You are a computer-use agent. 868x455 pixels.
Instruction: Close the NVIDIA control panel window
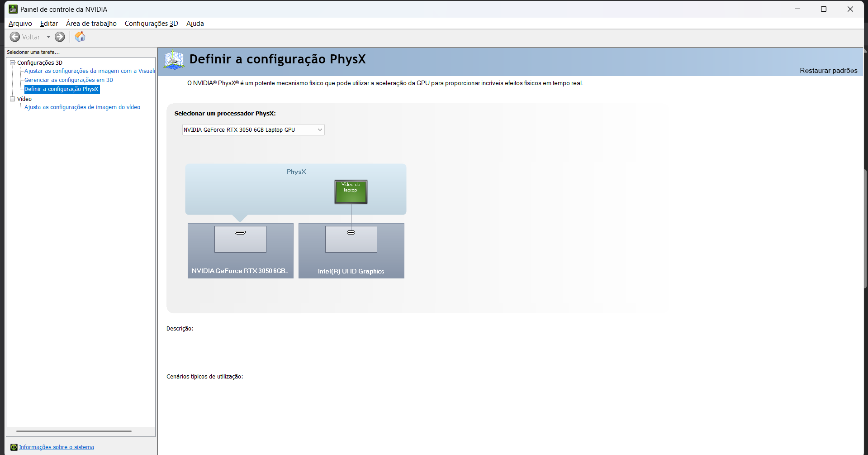(x=850, y=9)
